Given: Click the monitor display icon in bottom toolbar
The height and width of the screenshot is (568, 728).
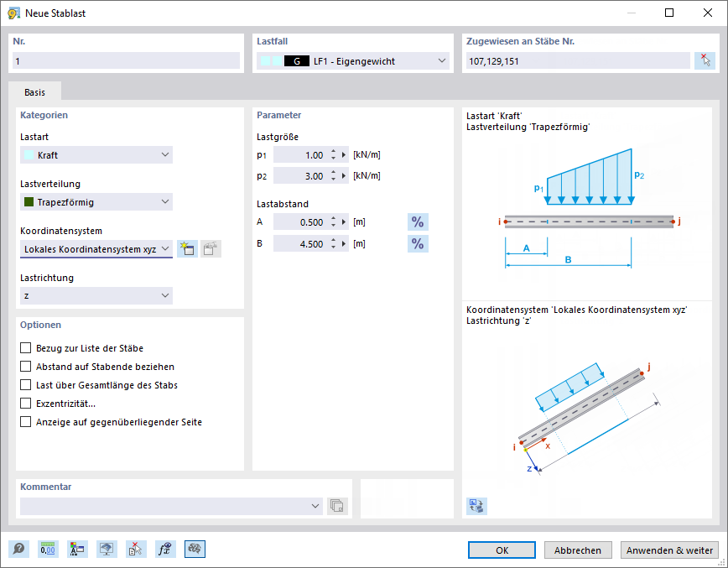Looking at the screenshot, I should click(x=107, y=550).
